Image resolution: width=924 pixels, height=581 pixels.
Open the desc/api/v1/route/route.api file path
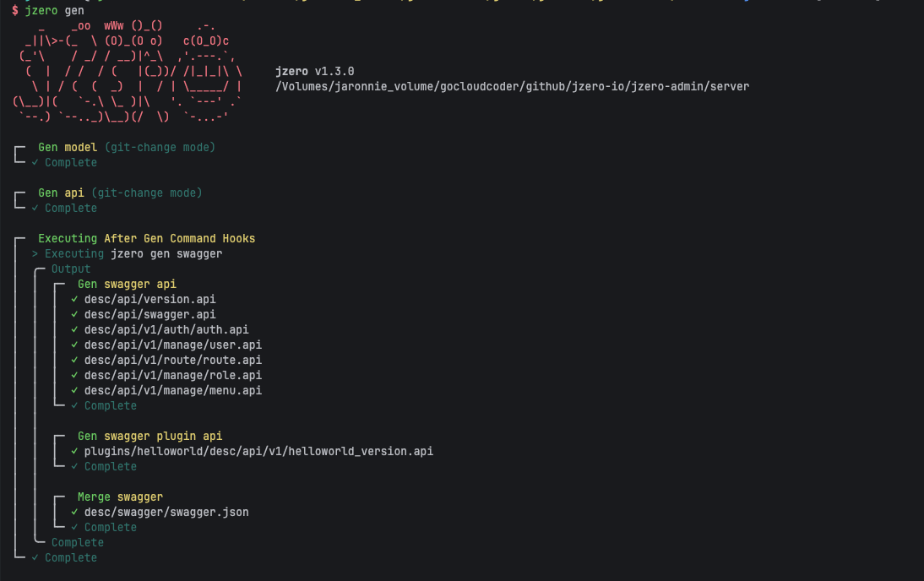pyautogui.click(x=173, y=360)
